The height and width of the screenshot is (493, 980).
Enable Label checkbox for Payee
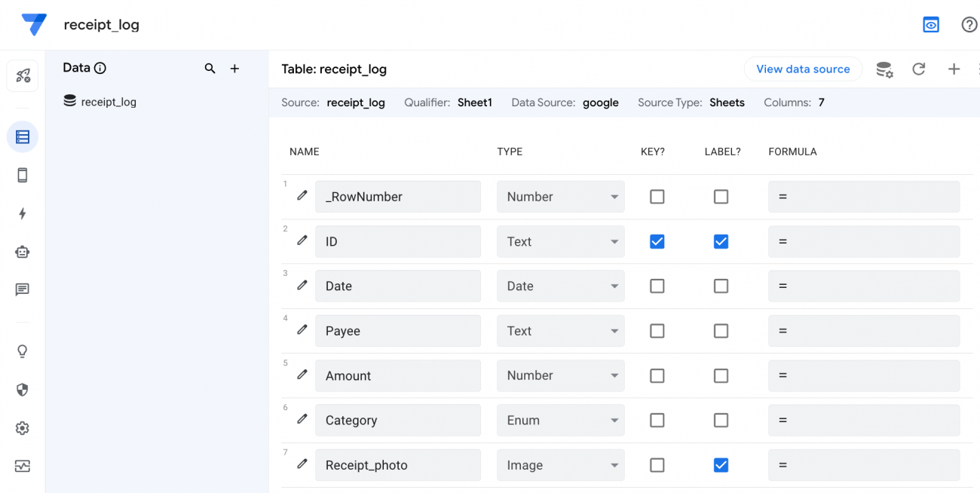(x=721, y=331)
